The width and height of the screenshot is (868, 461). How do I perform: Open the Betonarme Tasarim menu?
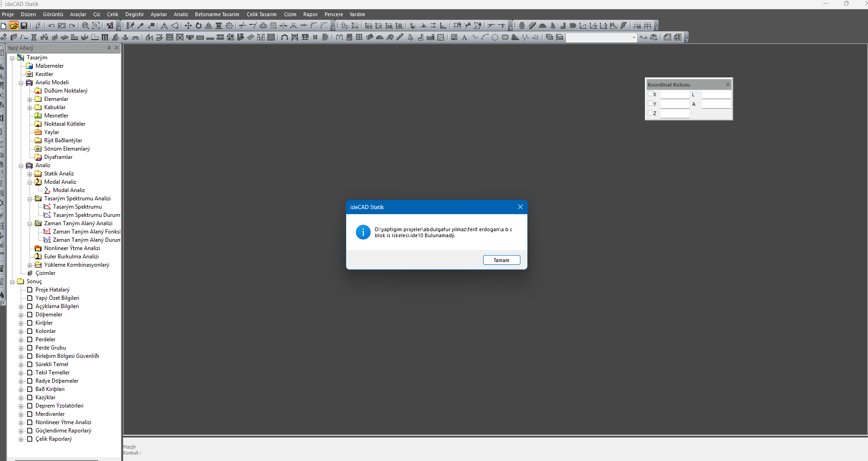(217, 14)
